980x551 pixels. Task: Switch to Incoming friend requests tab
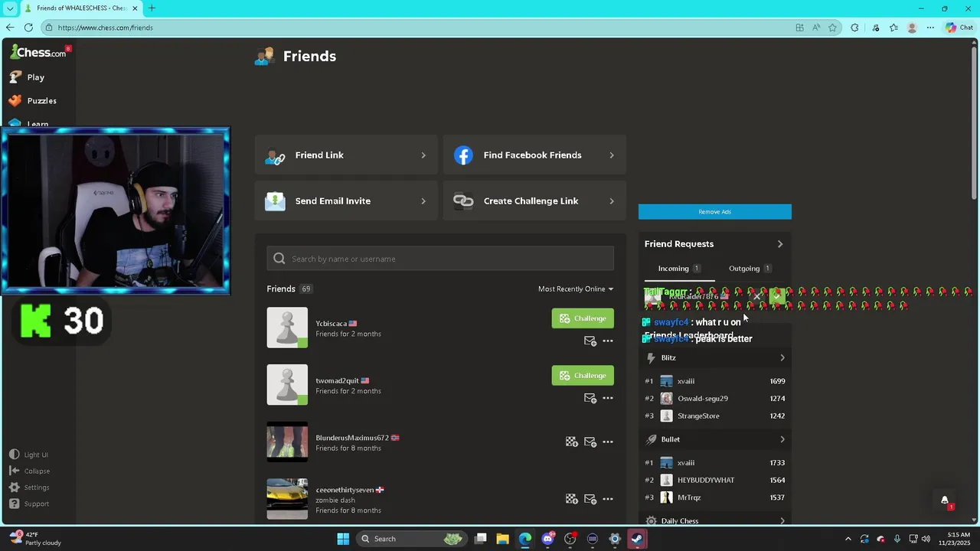[679, 269]
